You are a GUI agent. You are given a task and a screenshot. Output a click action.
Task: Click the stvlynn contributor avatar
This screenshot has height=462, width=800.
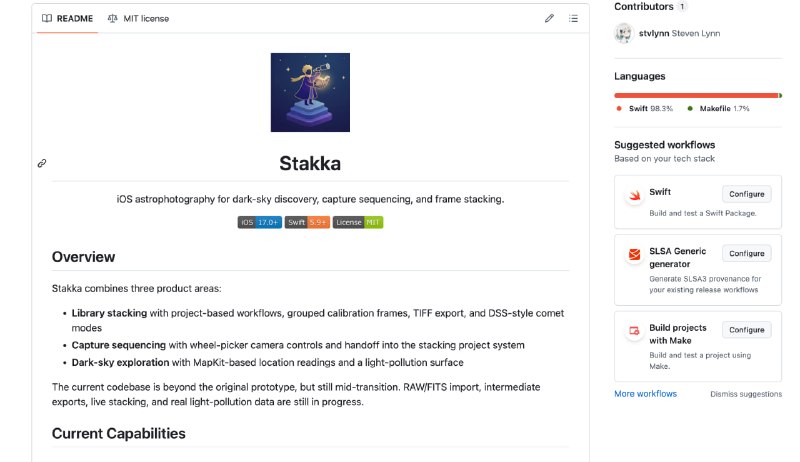[624, 33]
